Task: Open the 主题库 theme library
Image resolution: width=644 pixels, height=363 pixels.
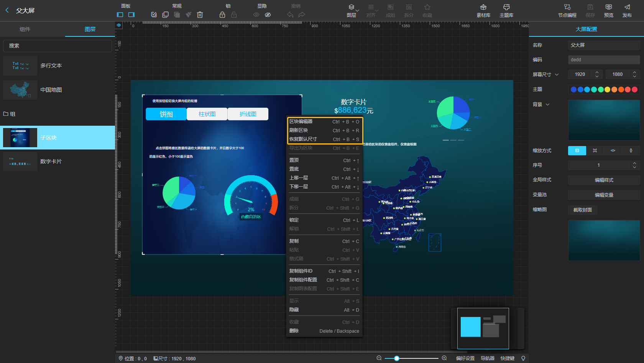Action: [506, 11]
